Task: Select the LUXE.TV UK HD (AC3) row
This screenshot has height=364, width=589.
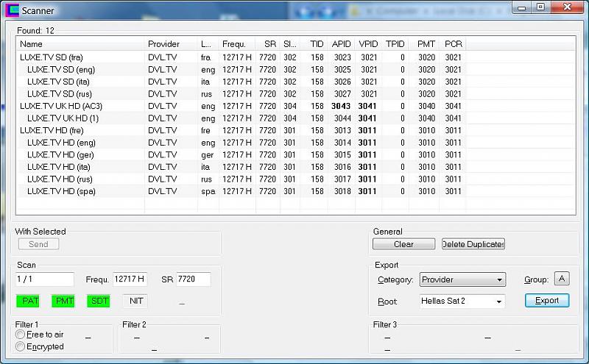Action: 241,106
